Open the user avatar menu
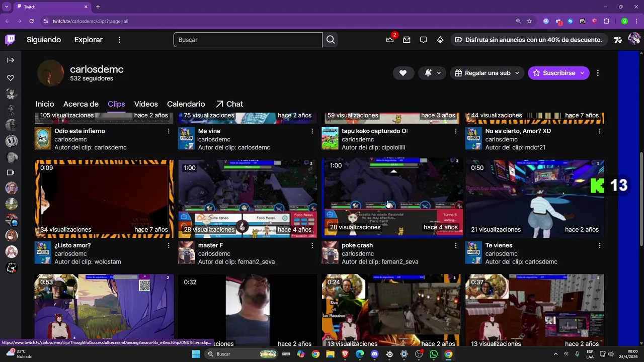The image size is (644, 362). [634, 40]
